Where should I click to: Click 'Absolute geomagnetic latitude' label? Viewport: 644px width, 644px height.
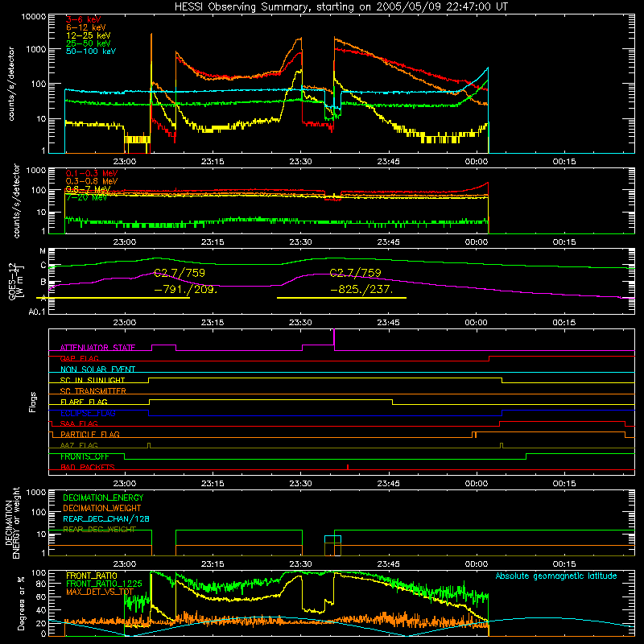[x=556, y=576]
